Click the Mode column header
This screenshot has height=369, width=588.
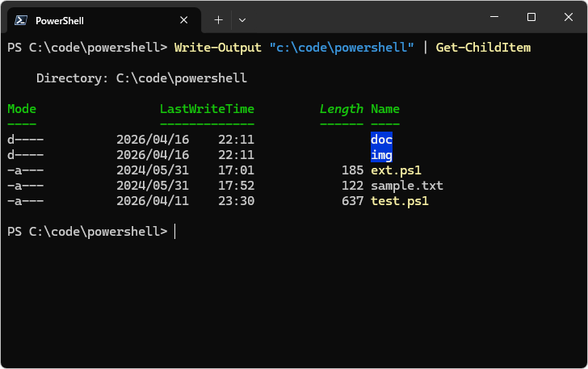coord(22,109)
